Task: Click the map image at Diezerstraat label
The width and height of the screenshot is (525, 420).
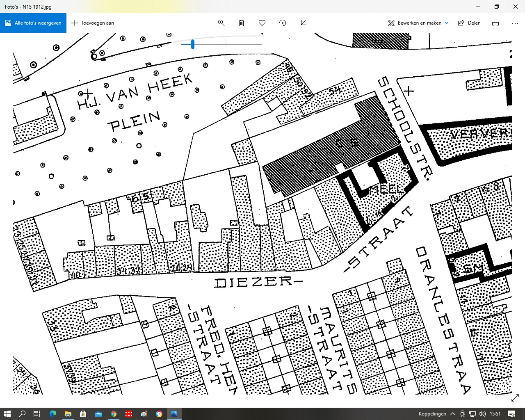Action: (x=258, y=282)
